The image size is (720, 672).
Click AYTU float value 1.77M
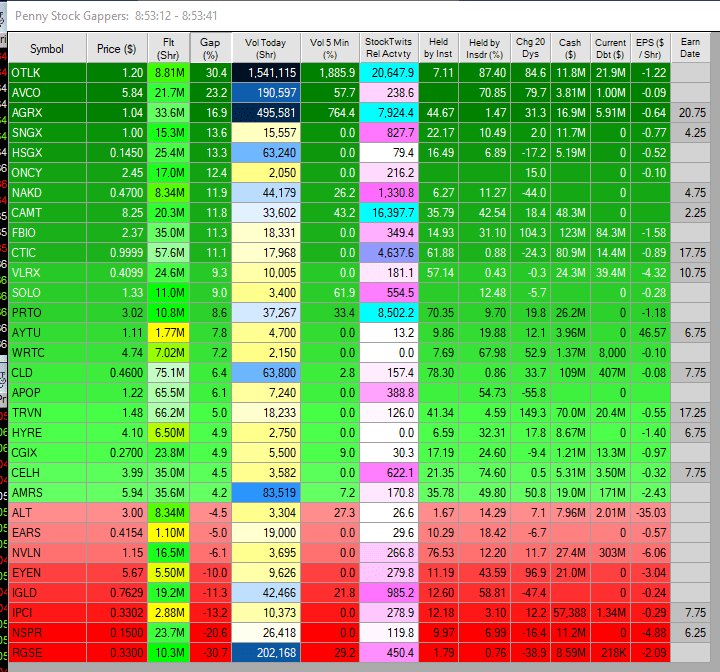pyautogui.click(x=168, y=333)
